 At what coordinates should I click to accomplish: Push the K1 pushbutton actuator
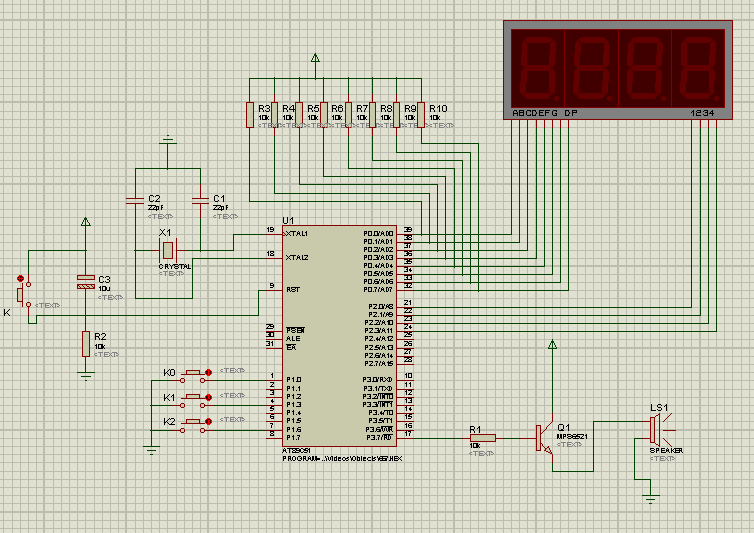click(x=193, y=397)
